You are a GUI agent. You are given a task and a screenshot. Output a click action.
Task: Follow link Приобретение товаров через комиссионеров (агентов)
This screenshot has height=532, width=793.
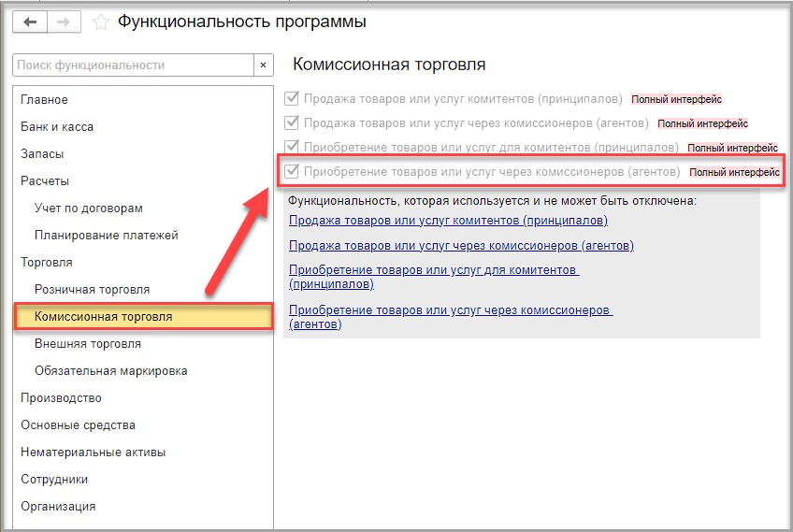coord(451,317)
